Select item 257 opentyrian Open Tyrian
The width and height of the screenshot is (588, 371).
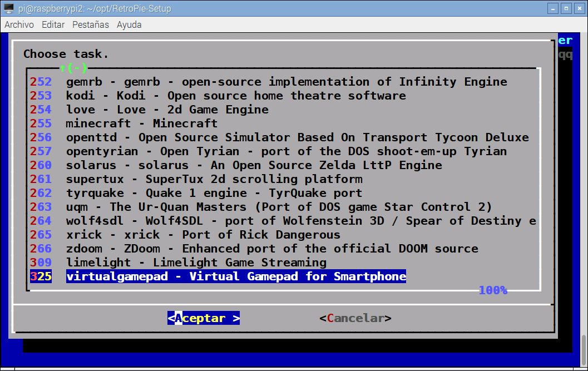click(x=269, y=151)
